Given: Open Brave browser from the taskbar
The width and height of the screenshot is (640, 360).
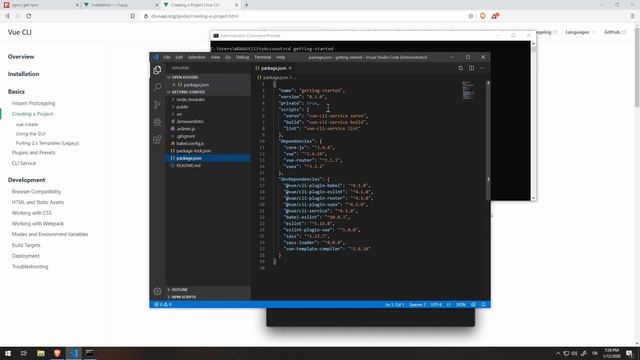Looking at the screenshot, I should click(57, 353).
